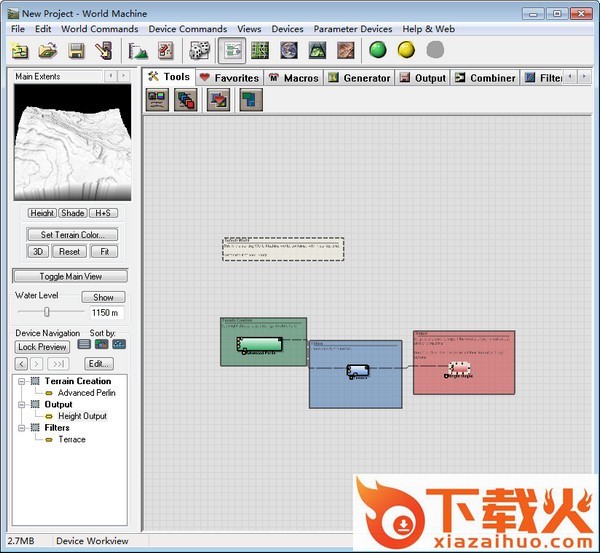Image resolution: width=600 pixels, height=553 pixels.
Task: Switch to the Macros tab
Action: 293,78
